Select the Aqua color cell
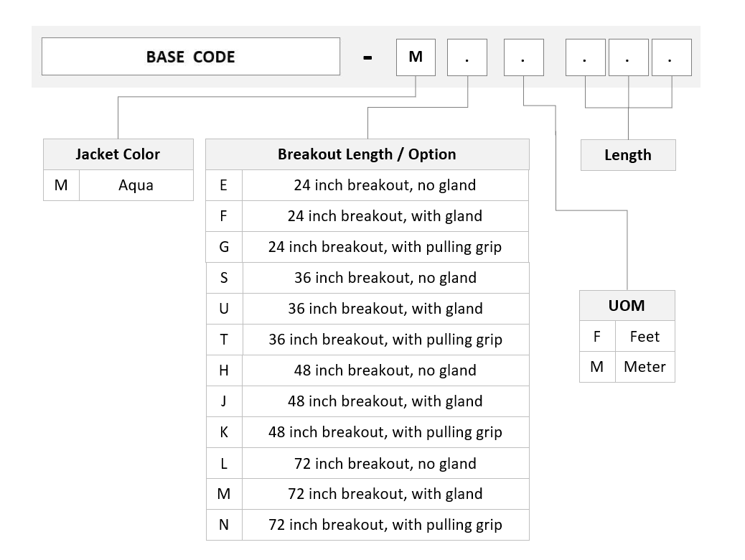The height and width of the screenshot is (560, 745). [x=136, y=185]
